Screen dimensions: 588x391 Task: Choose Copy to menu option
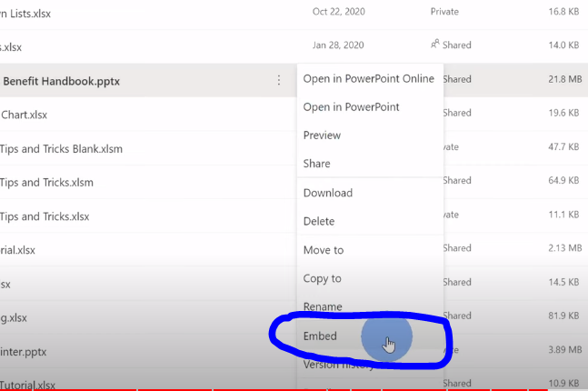coord(322,278)
